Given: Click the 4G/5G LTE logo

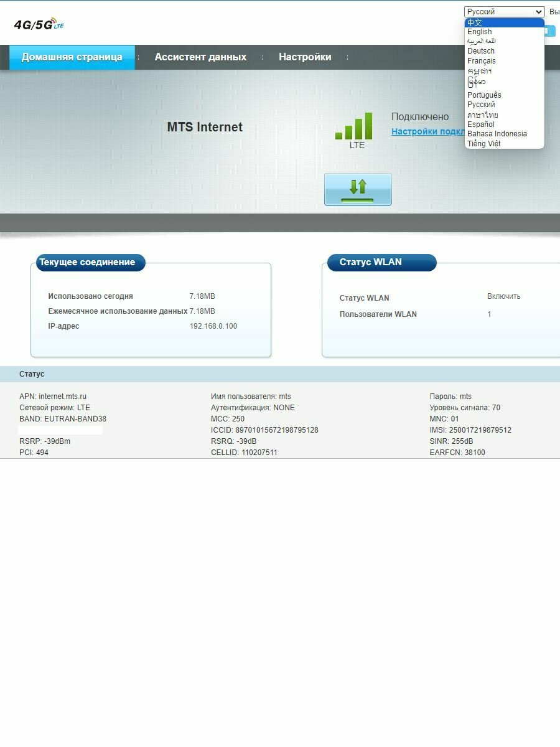Looking at the screenshot, I should tap(39, 24).
